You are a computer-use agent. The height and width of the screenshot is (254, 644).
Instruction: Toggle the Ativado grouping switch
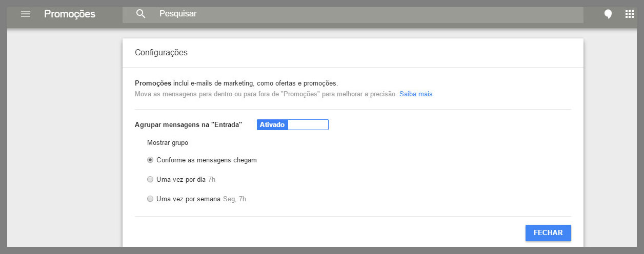[293, 124]
